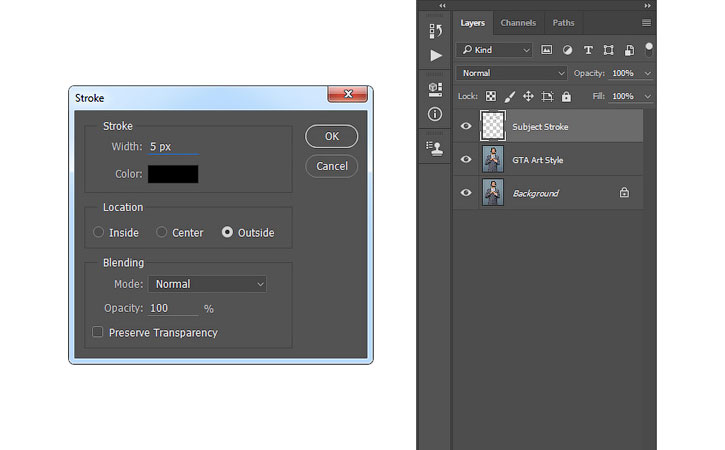Select the GTA Art Style layer thumbnail
725x450 pixels.
coord(493,159)
